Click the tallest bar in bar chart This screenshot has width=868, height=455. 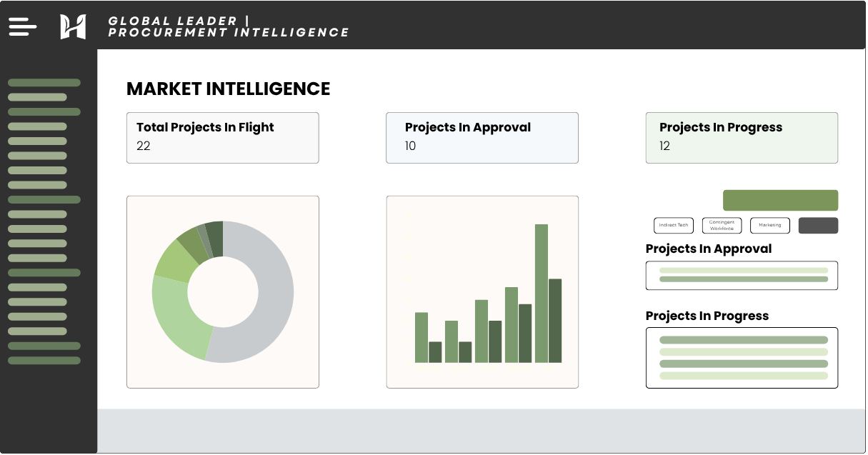tap(542, 293)
